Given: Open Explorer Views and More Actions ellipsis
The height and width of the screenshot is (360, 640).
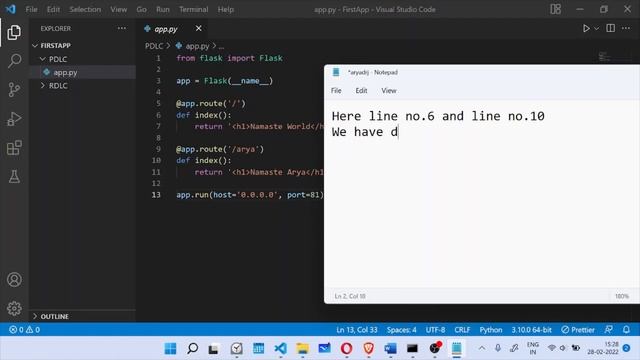Looking at the screenshot, I should (x=122, y=28).
